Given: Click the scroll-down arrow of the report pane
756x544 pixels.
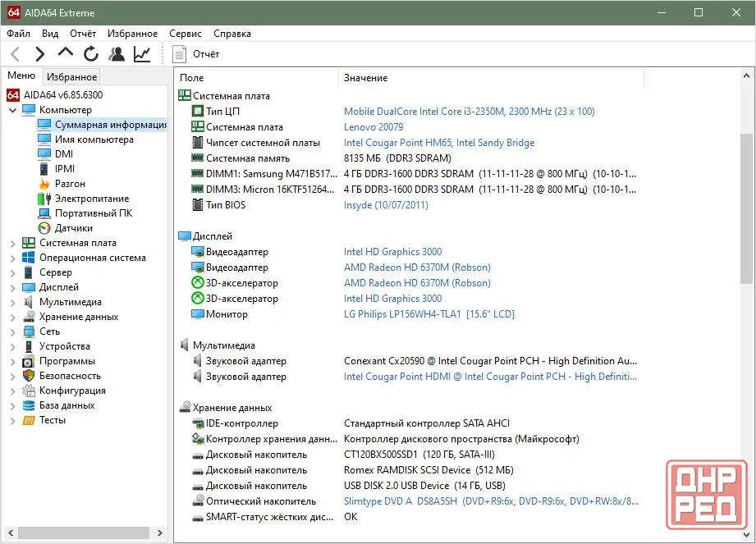Looking at the screenshot, I should coord(746,535).
